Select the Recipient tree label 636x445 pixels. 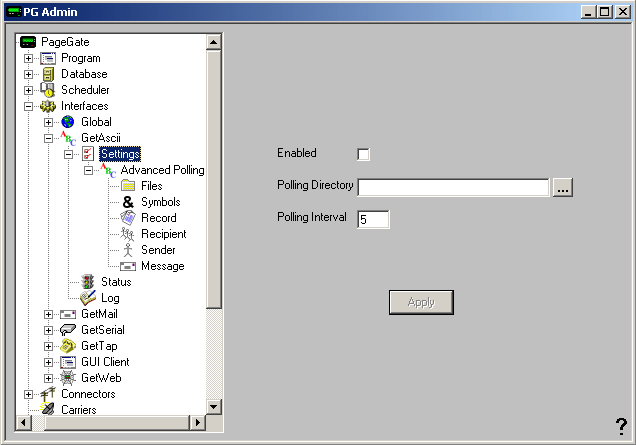click(163, 234)
